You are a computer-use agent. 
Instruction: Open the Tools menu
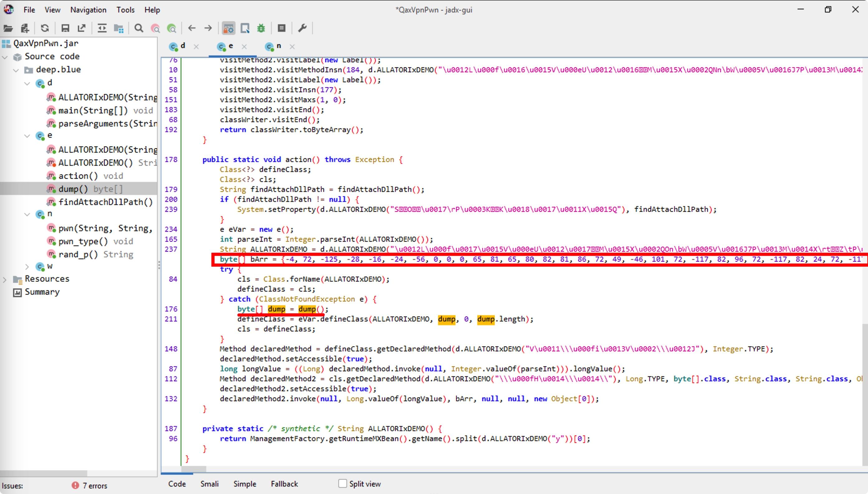coord(125,10)
